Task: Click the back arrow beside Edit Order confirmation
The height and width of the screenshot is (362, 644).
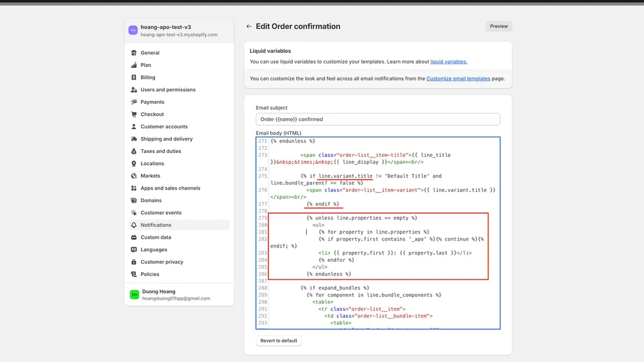Action: click(x=249, y=26)
